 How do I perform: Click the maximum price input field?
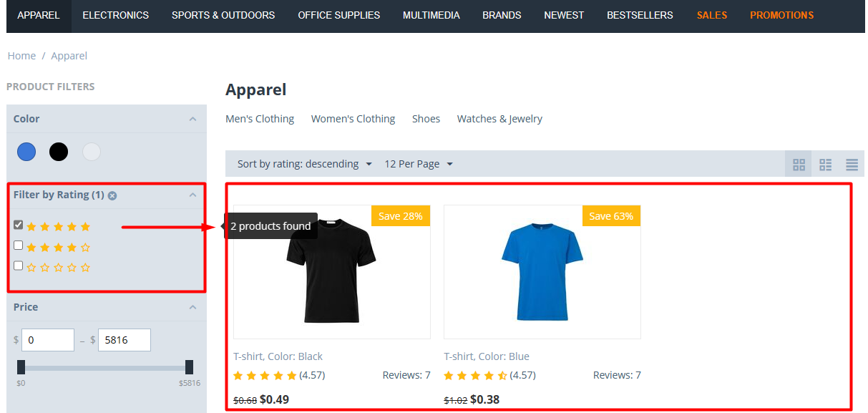coord(125,340)
